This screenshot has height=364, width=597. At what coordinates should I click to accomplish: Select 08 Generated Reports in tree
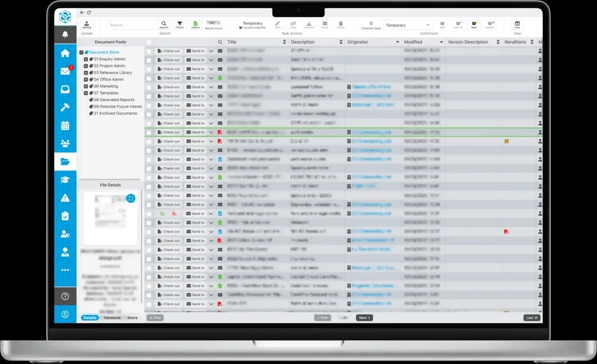pos(114,100)
